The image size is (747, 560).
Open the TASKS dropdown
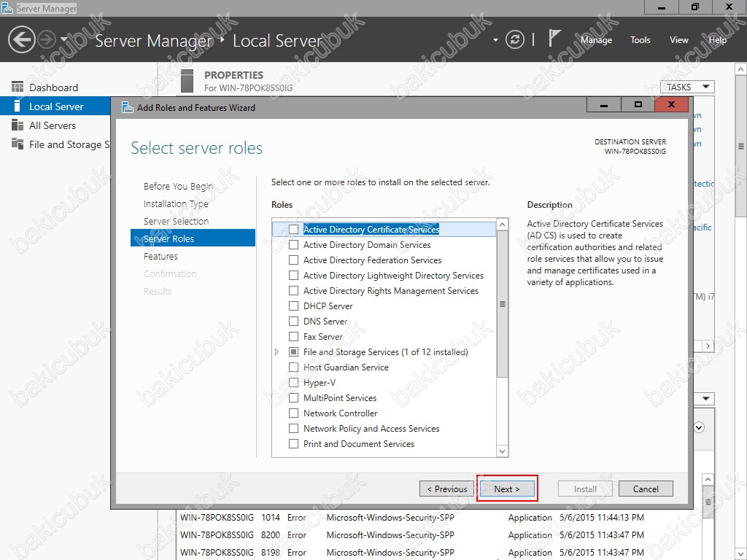click(x=687, y=87)
